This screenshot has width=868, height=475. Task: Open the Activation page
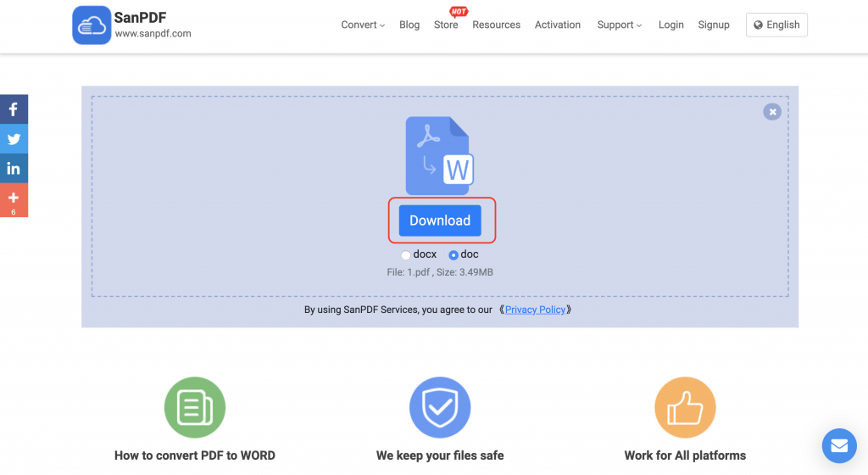pos(558,25)
